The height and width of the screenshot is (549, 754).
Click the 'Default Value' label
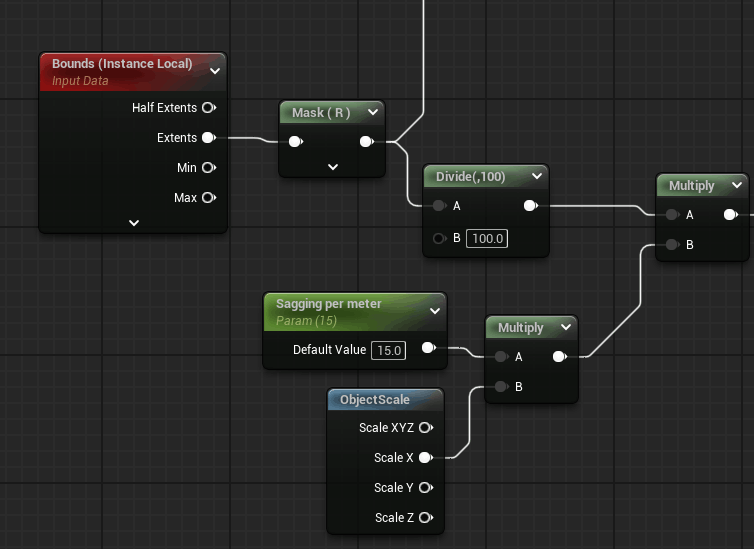(x=329, y=349)
